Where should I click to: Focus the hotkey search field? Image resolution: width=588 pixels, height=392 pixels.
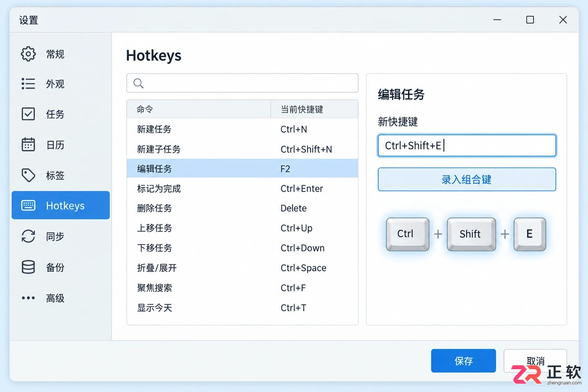[243, 83]
